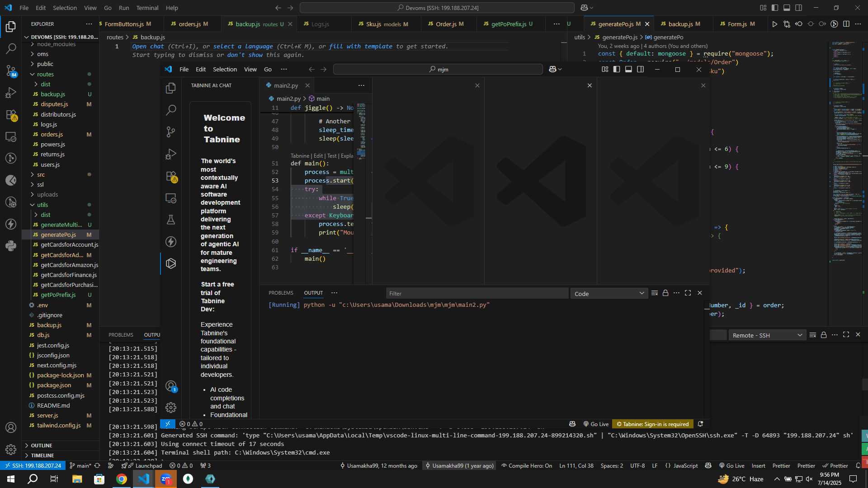The width and height of the screenshot is (868, 488).
Task: Toggle Primary Side Bar in Devoms title bar
Action: click(x=775, y=8)
